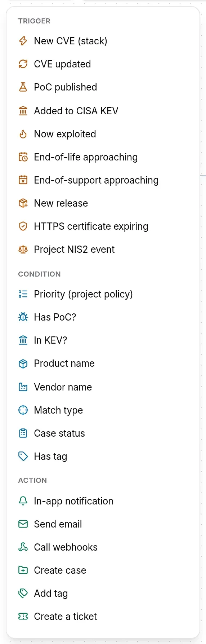Click the lightning bolt icon for New CVE
The image size is (206, 644).
tap(23, 41)
